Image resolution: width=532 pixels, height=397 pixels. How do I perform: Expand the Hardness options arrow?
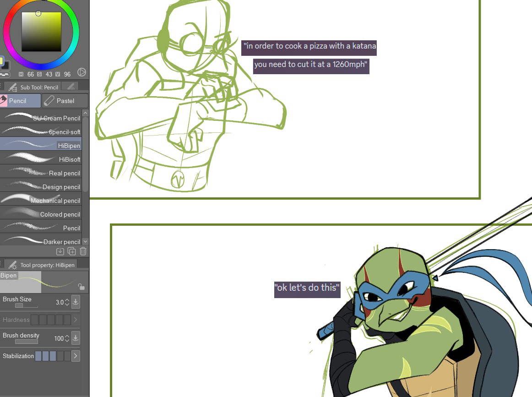(76, 320)
